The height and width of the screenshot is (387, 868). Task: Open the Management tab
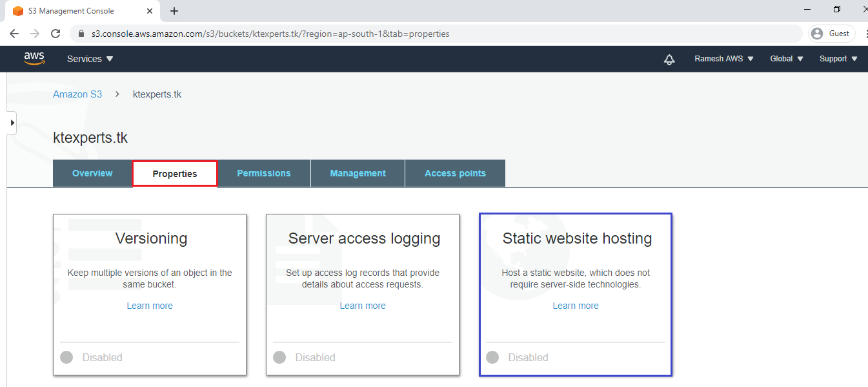point(358,173)
